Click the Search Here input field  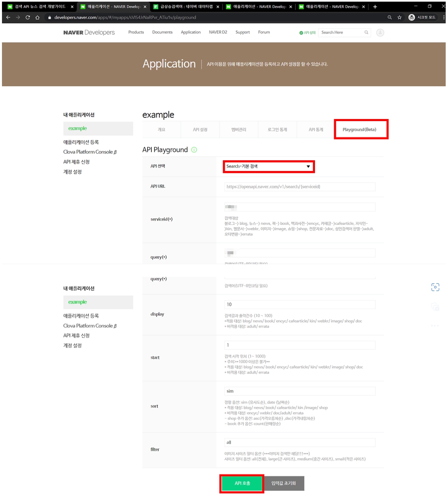[341, 33]
